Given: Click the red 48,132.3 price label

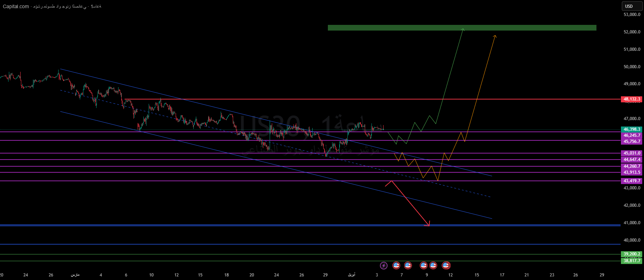Looking at the screenshot, I should [632, 99].
